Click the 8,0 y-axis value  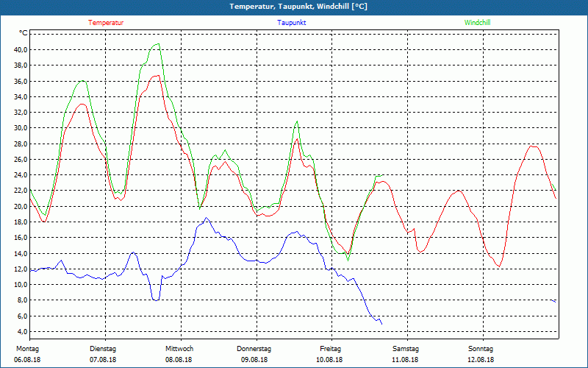tap(21, 300)
